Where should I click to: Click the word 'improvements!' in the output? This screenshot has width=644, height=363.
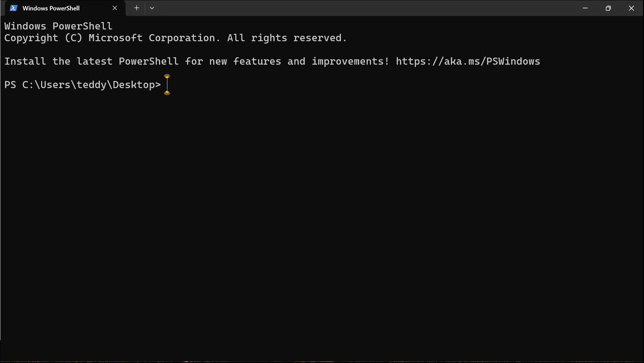[350, 61]
